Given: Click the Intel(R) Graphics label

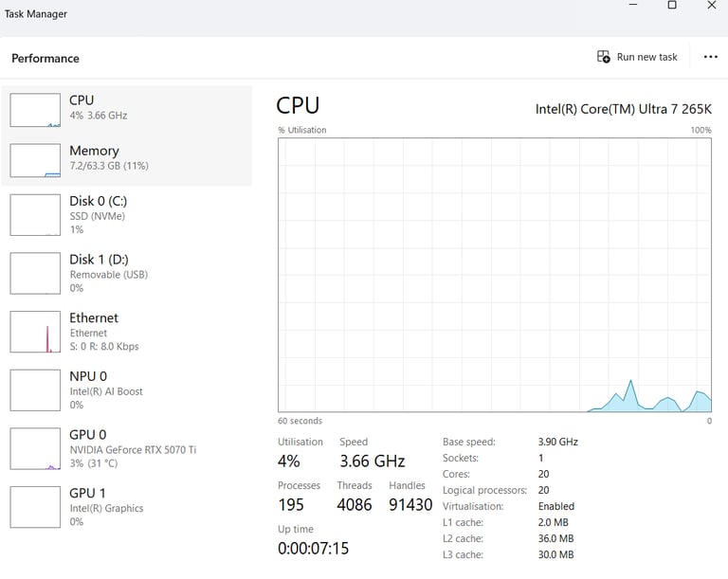Looking at the screenshot, I should 106,509.
